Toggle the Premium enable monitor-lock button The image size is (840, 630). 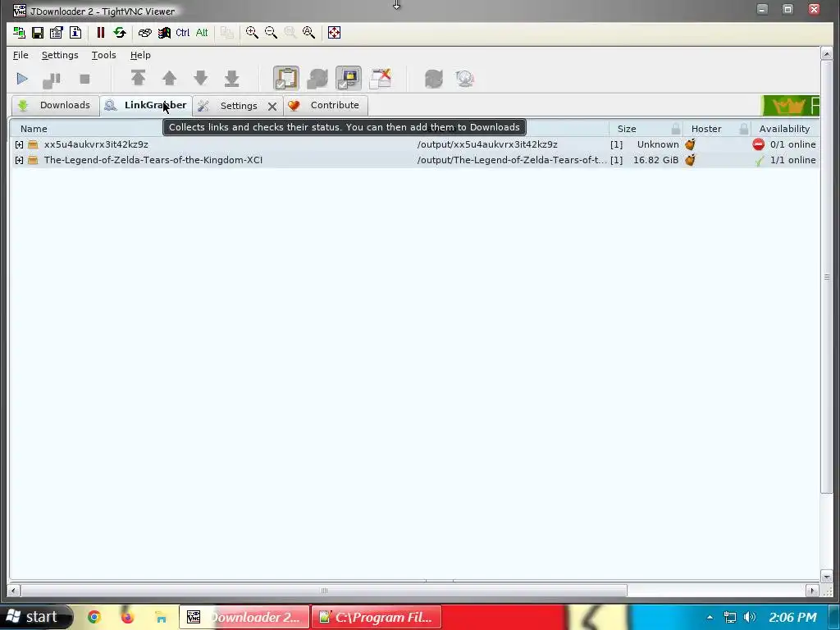(x=348, y=78)
